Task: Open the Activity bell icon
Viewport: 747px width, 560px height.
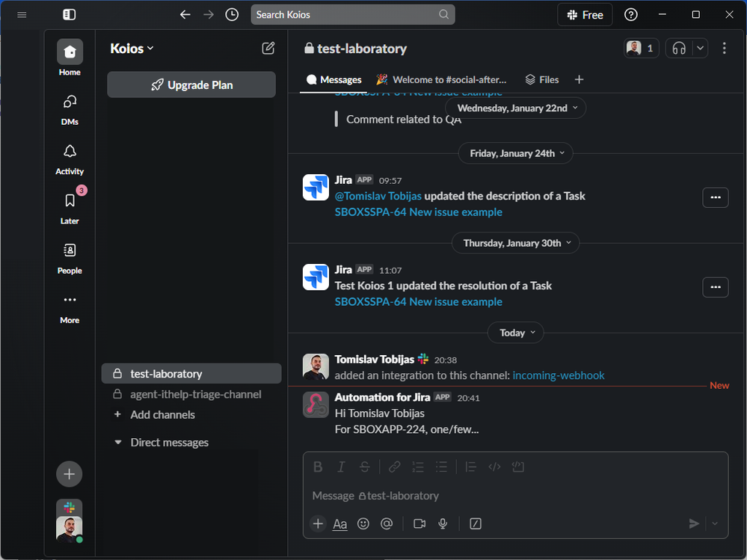Action: (x=70, y=159)
